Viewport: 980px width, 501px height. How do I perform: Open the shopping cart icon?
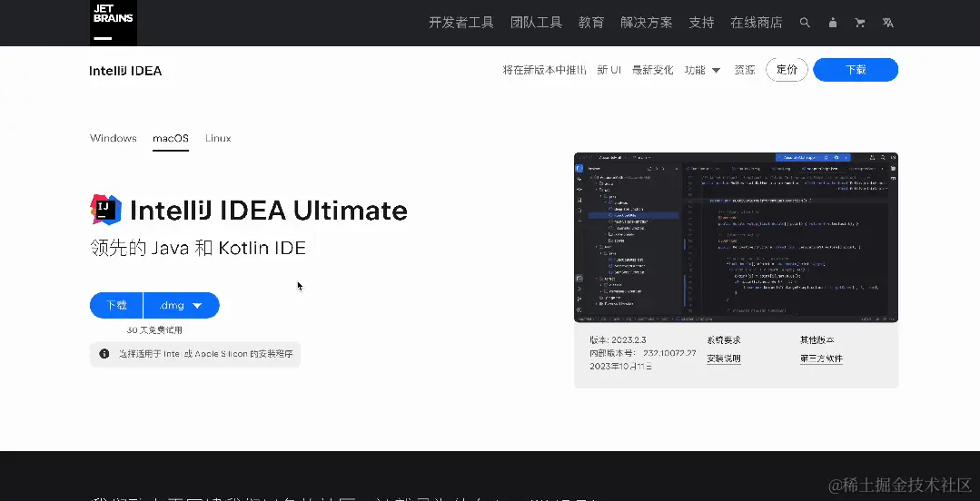pos(860,23)
